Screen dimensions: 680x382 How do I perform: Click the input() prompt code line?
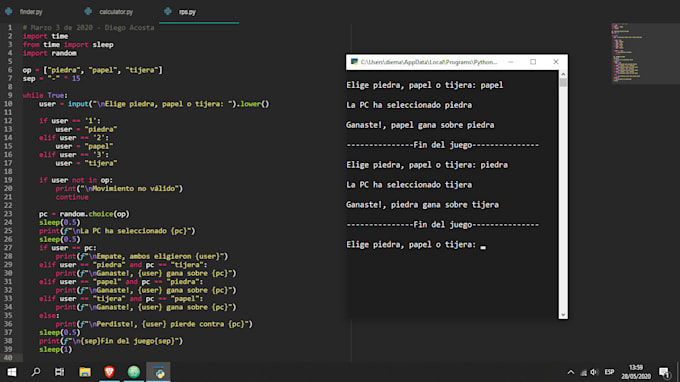[154, 104]
